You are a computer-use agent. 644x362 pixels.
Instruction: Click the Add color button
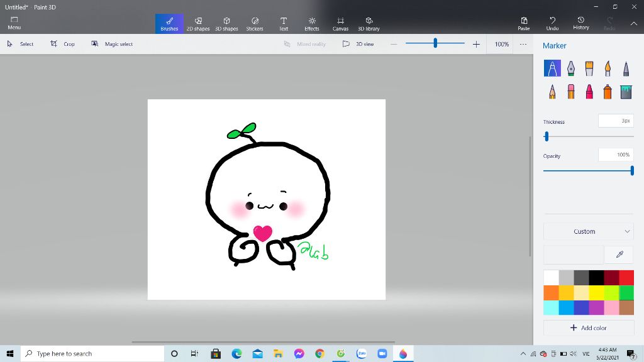pyautogui.click(x=589, y=328)
